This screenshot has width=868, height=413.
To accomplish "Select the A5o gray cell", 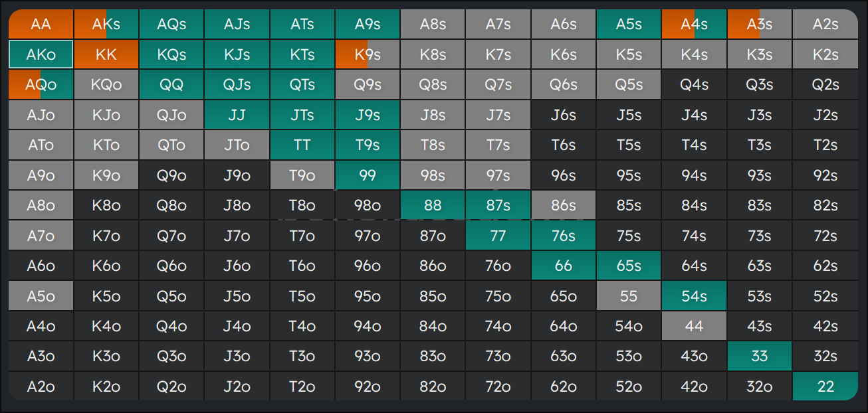I will [41, 296].
